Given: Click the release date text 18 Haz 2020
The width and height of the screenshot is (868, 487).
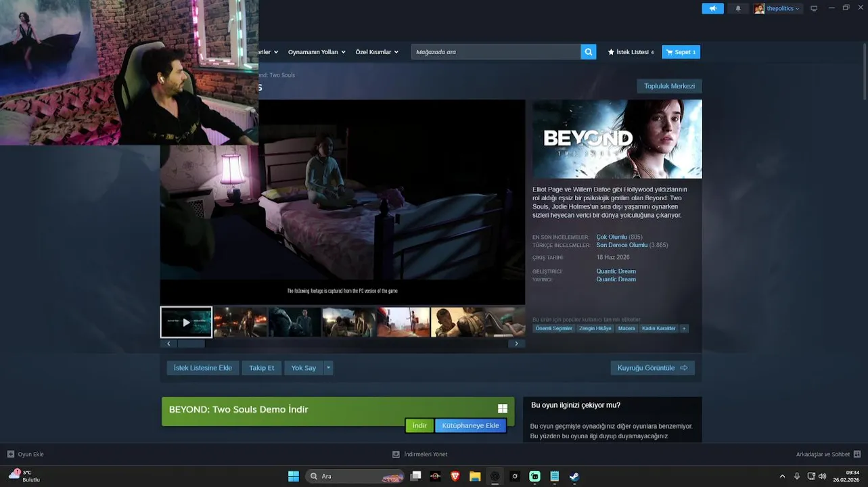Looking at the screenshot, I should [613, 258].
